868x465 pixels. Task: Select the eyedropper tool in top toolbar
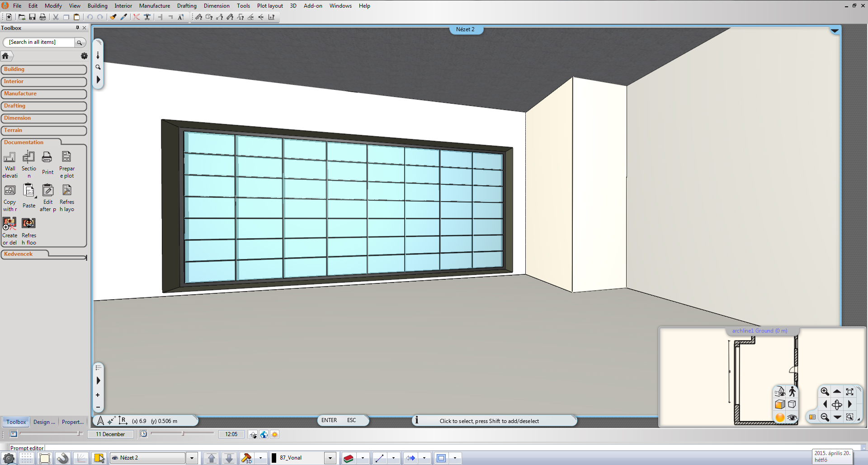(x=123, y=17)
